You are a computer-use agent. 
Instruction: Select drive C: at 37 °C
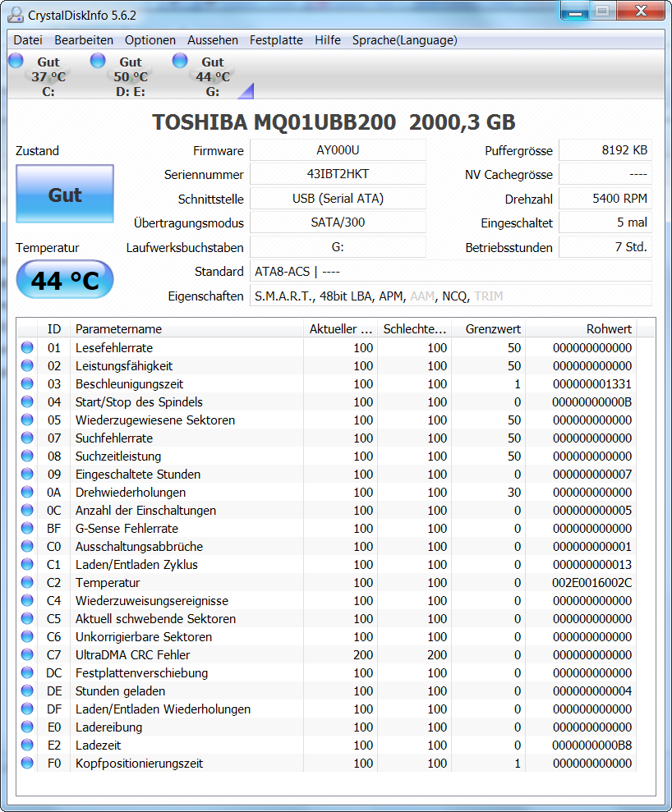[x=48, y=76]
